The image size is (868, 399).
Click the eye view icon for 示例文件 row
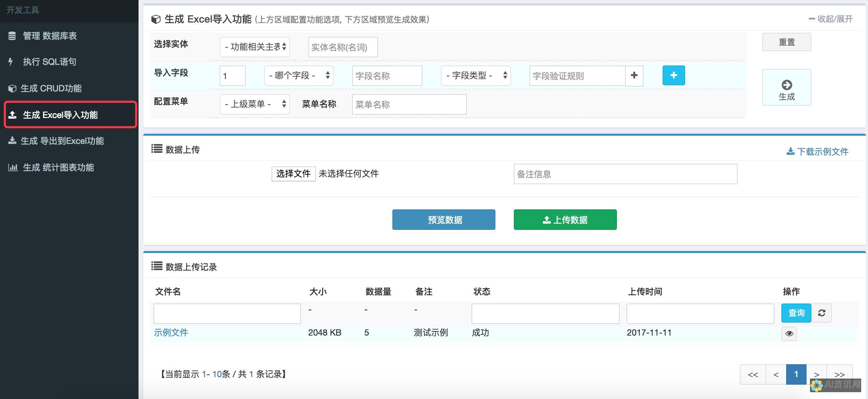pos(789,334)
